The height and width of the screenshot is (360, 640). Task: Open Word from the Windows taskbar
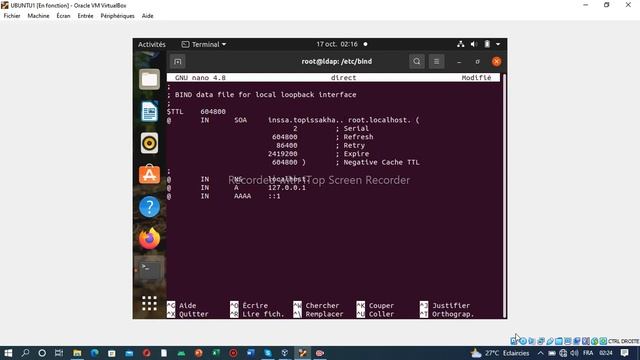[x=251, y=353]
